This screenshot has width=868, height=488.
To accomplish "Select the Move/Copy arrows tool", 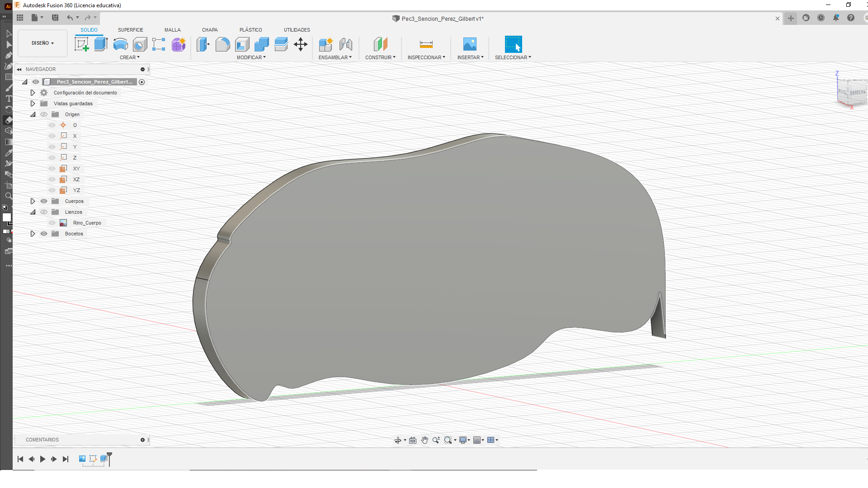I will [x=300, y=44].
